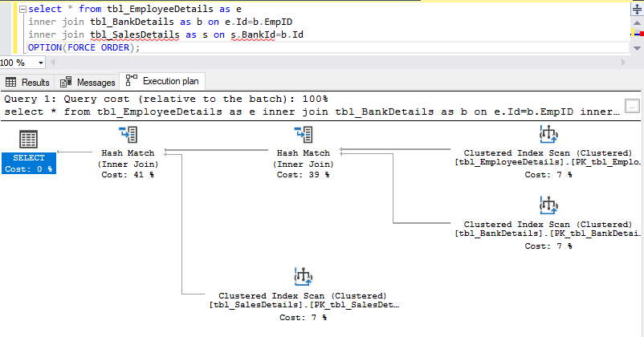Click the Messages tab icon
The image size is (644, 337).
[66, 82]
